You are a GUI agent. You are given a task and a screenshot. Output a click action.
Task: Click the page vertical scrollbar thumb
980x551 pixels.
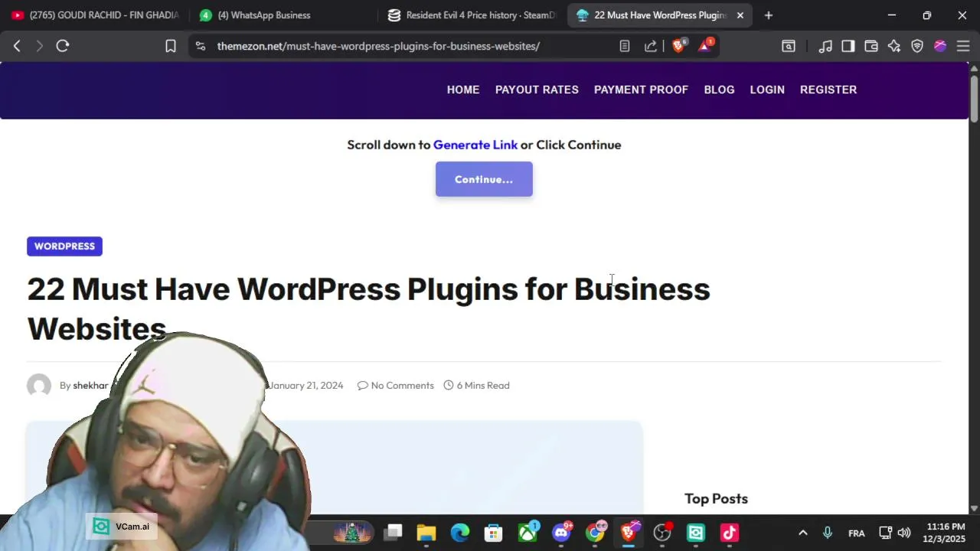pos(974,98)
